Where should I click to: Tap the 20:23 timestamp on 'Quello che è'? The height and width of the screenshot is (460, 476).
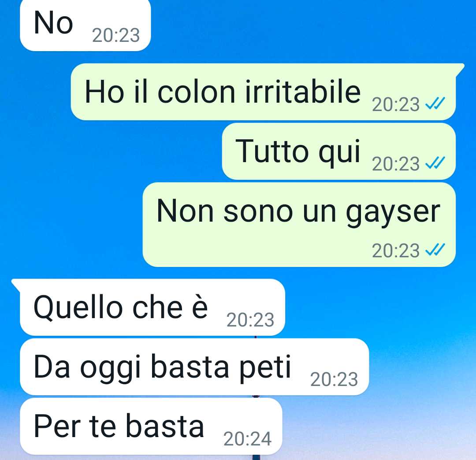pyautogui.click(x=250, y=320)
